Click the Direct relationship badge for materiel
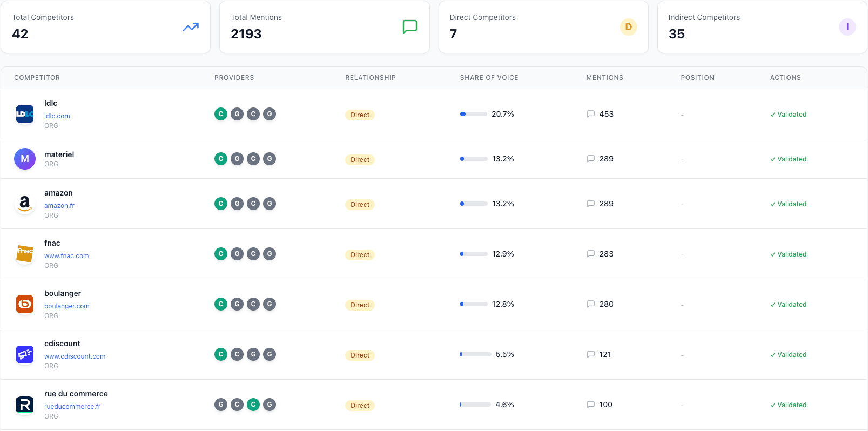This screenshot has width=868, height=431. (x=360, y=160)
